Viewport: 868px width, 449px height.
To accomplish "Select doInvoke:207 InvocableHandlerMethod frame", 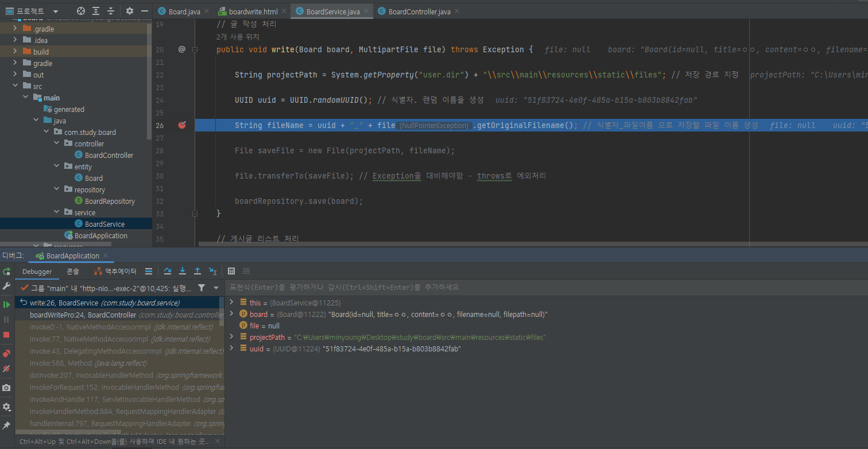I will click(x=119, y=375).
